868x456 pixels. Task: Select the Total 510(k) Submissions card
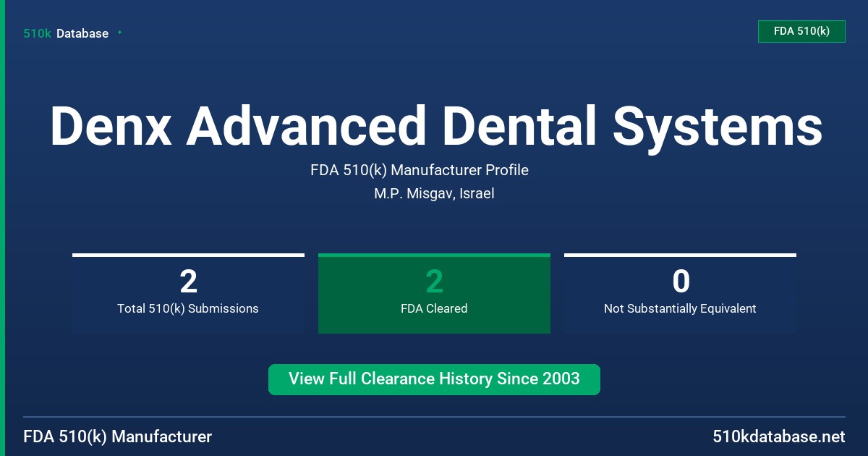click(x=188, y=293)
